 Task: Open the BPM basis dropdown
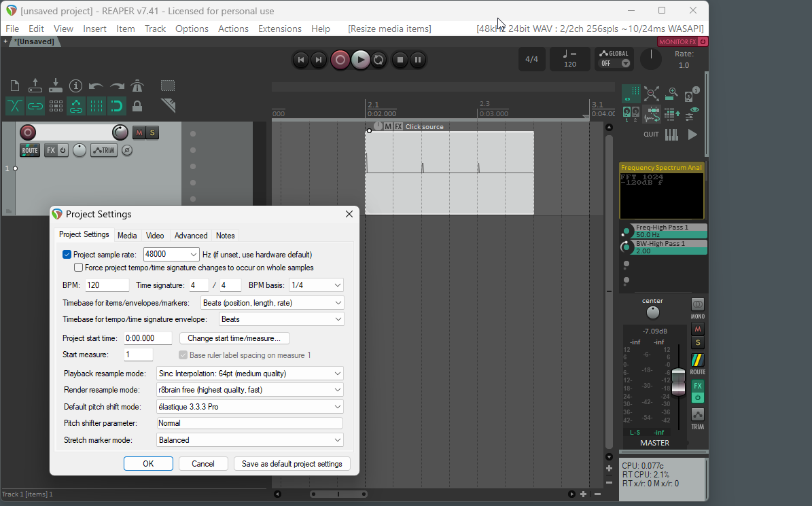316,285
